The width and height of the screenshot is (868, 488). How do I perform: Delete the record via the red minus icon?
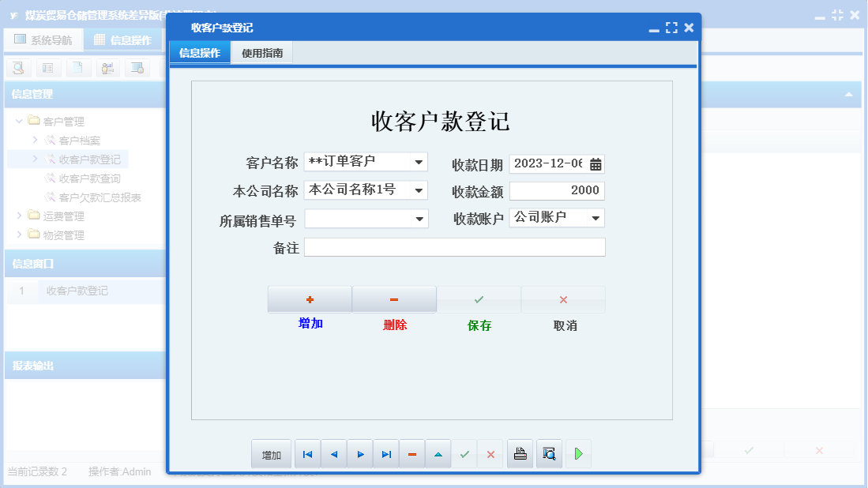pos(411,453)
